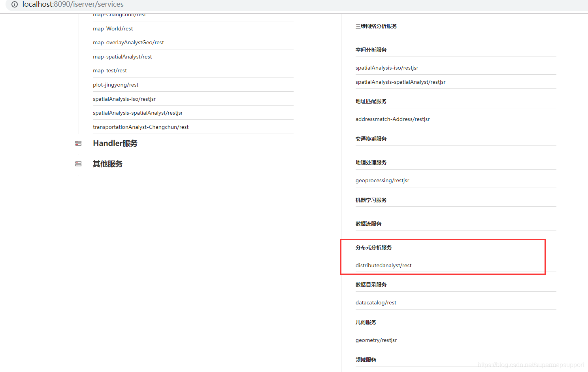
Task: Open the geometry/restjsr service link
Action: coord(376,340)
